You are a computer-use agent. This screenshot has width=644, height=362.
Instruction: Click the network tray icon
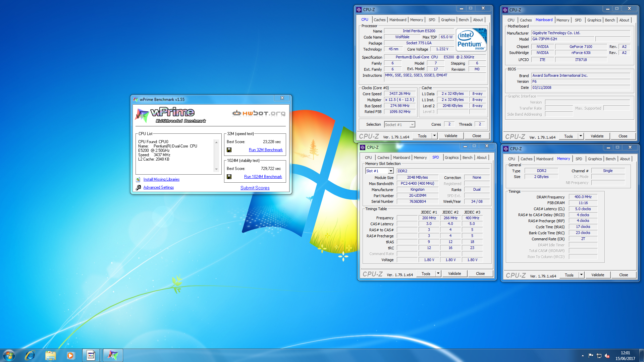pos(599,356)
